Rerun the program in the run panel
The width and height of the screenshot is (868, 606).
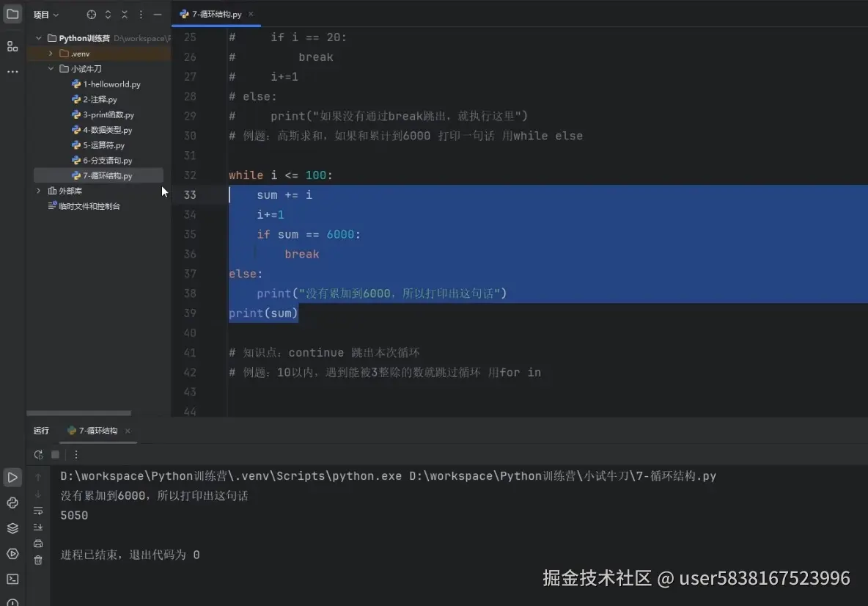[x=38, y=455]
